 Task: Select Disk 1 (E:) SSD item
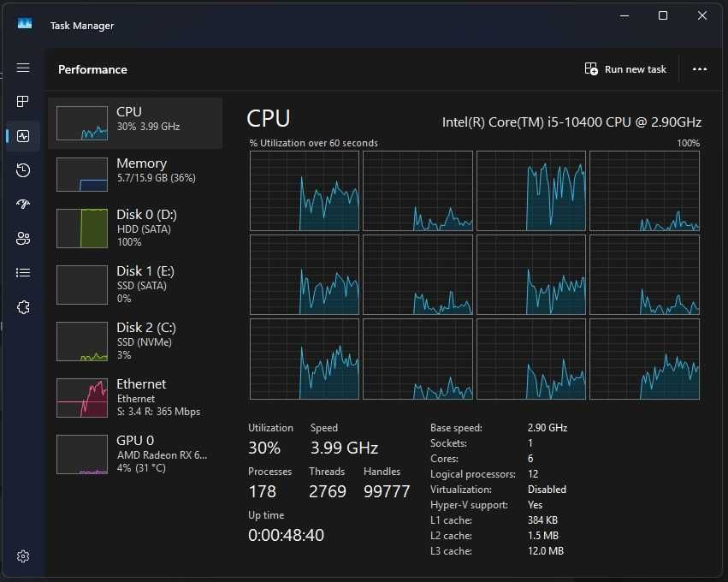click(135, 285)
